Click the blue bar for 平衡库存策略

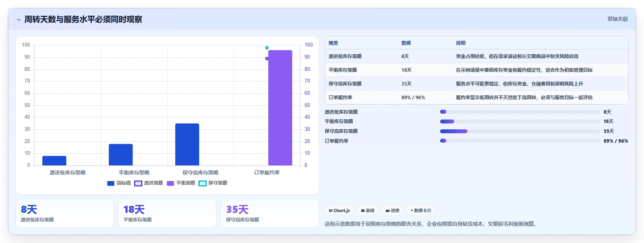click(121, 155)
